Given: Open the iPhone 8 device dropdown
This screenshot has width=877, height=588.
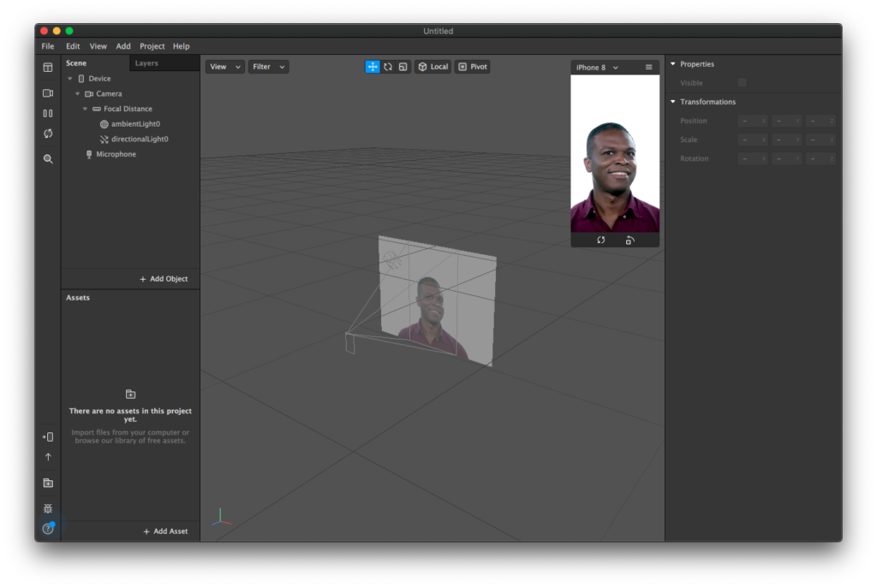Looking at the screenshot, I should [597, 67].
